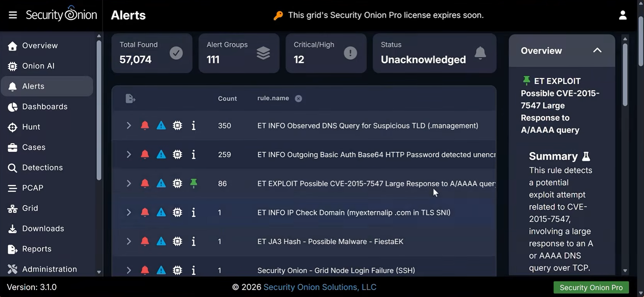644x297 pixels.
Task: Collapse the Overview side panel
Action: (x=597, y=50)
